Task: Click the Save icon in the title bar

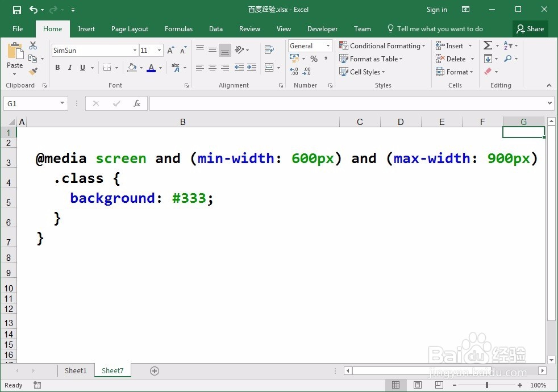Action: pyautogui.click(x=16, y=10)
